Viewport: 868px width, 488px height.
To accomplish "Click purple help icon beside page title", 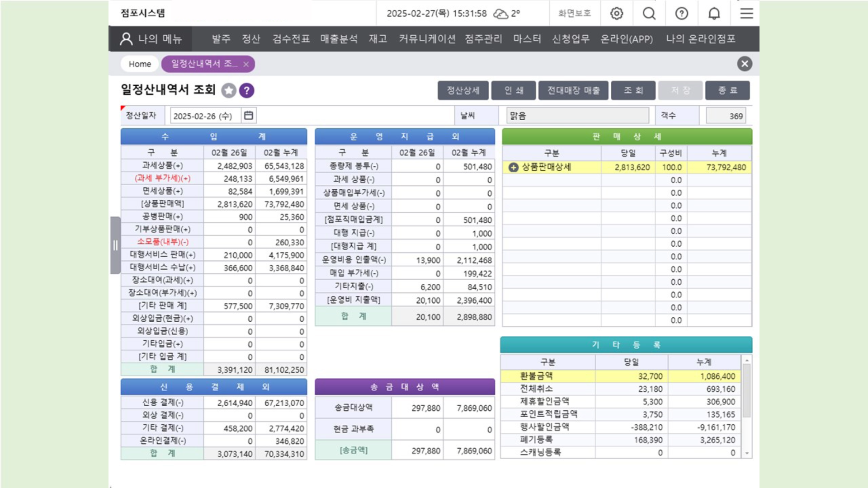I will pos(246,91).
